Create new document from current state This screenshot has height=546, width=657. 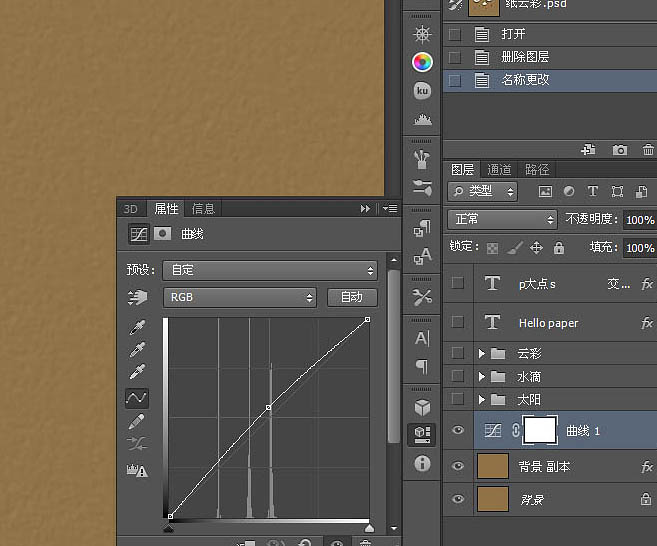pyautogui.click(x=588, y=149)
